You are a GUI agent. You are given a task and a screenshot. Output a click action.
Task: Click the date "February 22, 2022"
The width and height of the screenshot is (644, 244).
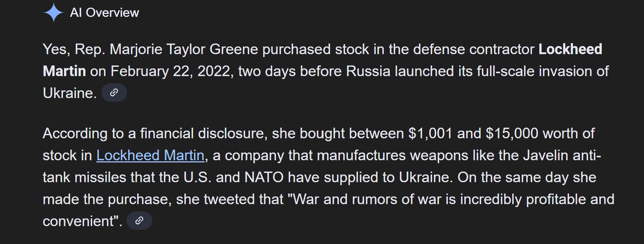(172, 71)
